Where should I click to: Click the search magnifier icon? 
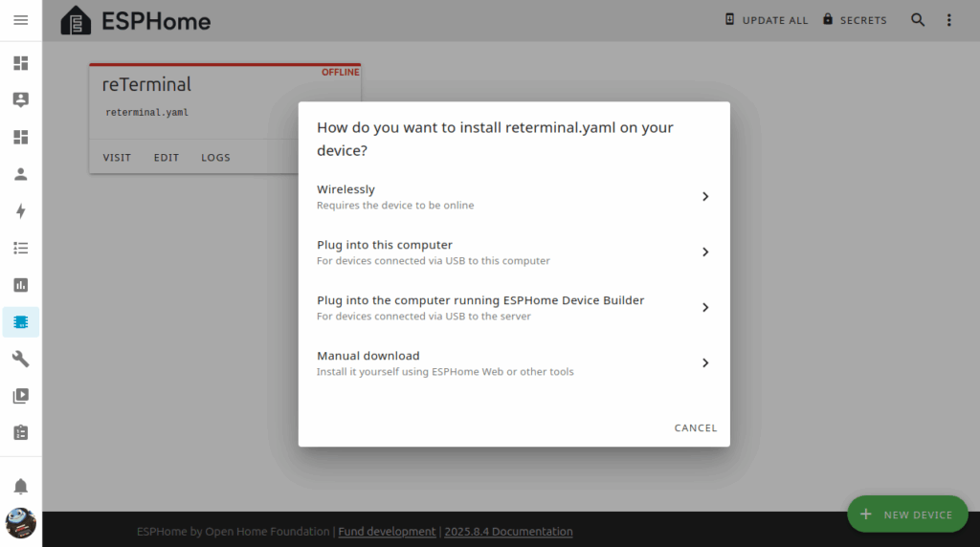[x=918, y=20]
